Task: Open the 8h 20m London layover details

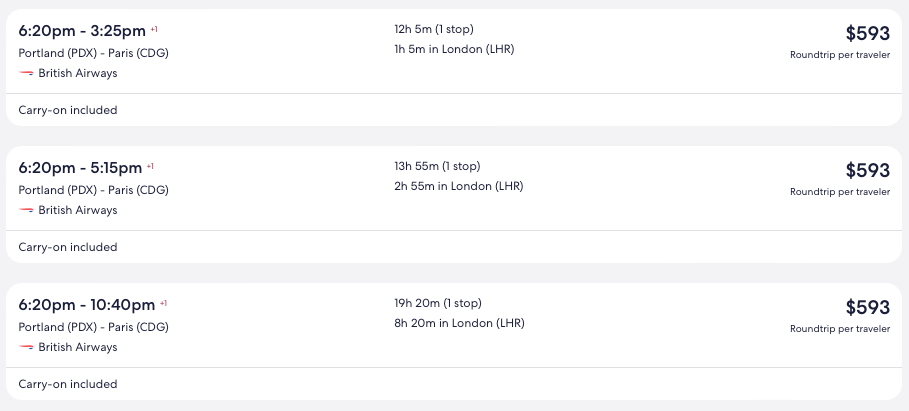Action: click(x=459, y=323)
